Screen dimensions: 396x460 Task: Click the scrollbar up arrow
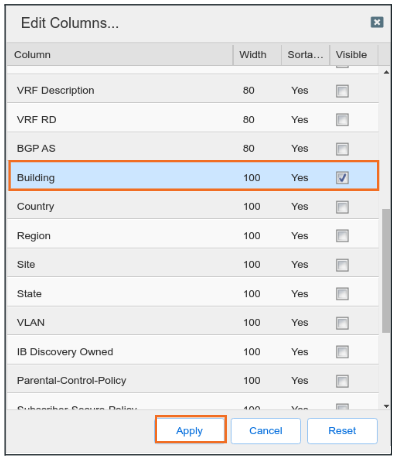pos(386,72)
